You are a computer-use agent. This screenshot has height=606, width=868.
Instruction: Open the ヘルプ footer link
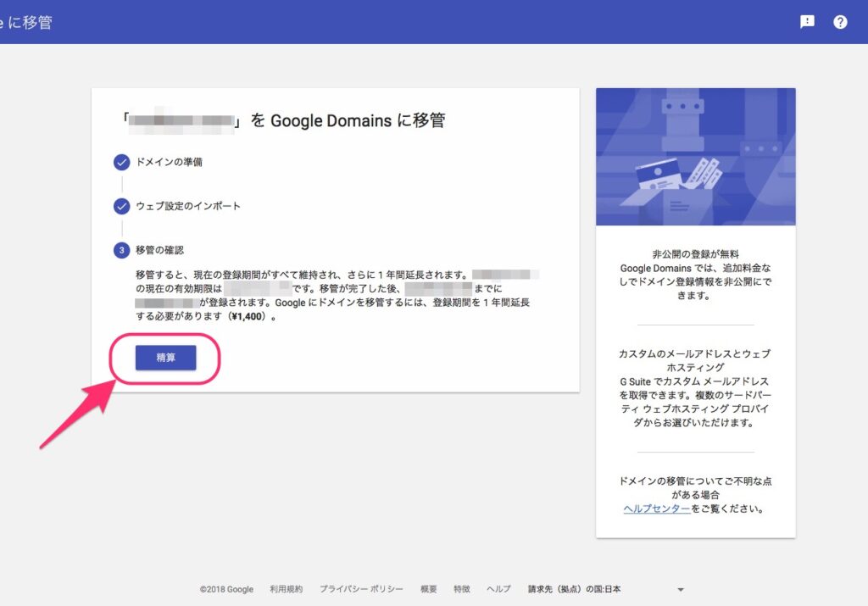point(498,589)
